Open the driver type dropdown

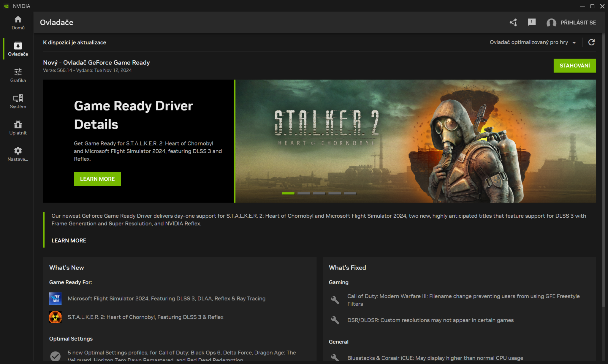click(533, 42)
